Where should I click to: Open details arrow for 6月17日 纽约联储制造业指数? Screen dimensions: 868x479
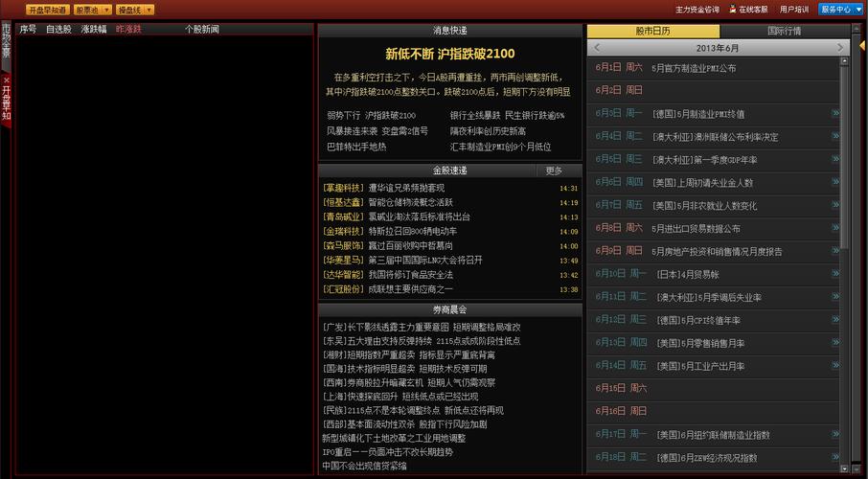pyautogui.click(x=835, y=434)
